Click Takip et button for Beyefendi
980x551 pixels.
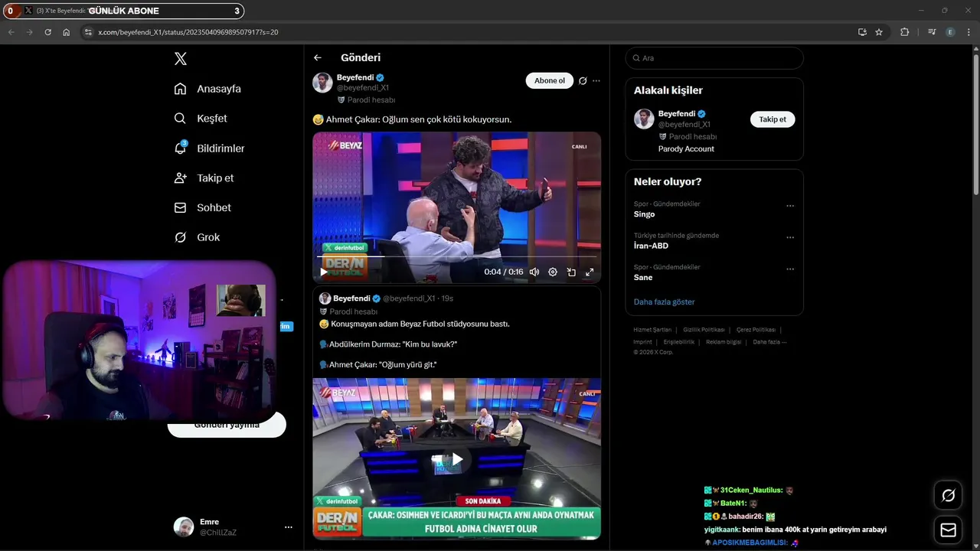coord(773,119)
